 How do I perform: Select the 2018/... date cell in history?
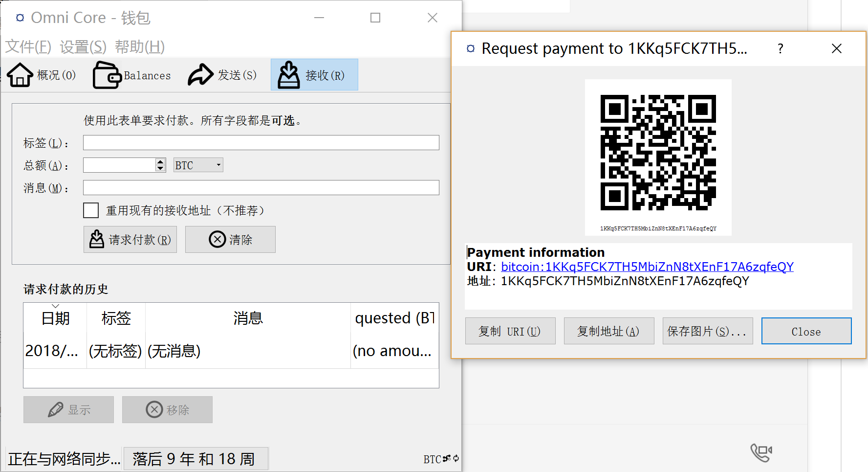(x=55, y=351)
